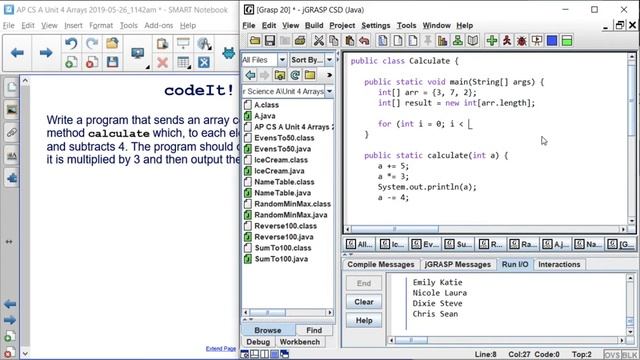640x360 pixels.
Task: Click the Help button in Run I/O
Action: coord(364,320)
